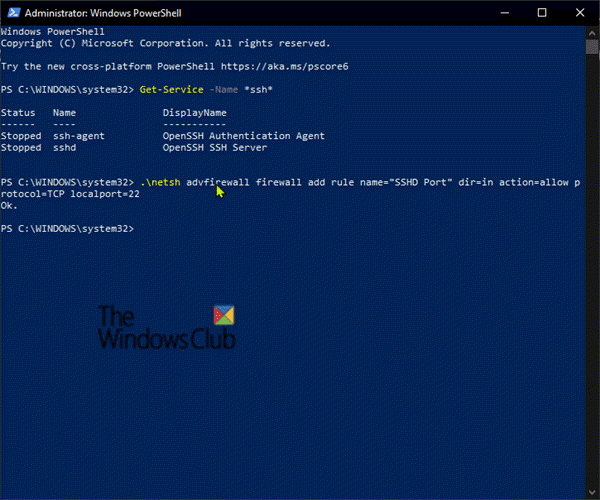Click the action=allow argument text
Screen dimensions: 600x500
point(533,182)
